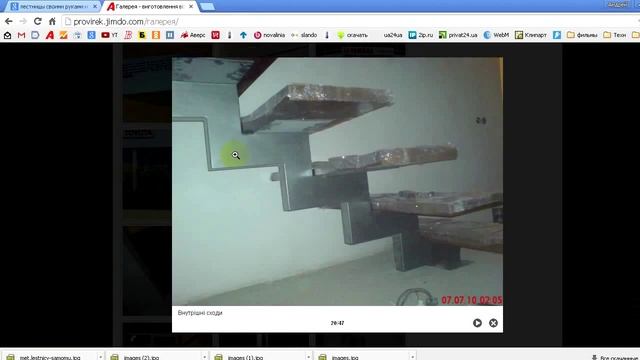
Task: Expand images (2).jpg download options arrow
Action: click(204, 357)
